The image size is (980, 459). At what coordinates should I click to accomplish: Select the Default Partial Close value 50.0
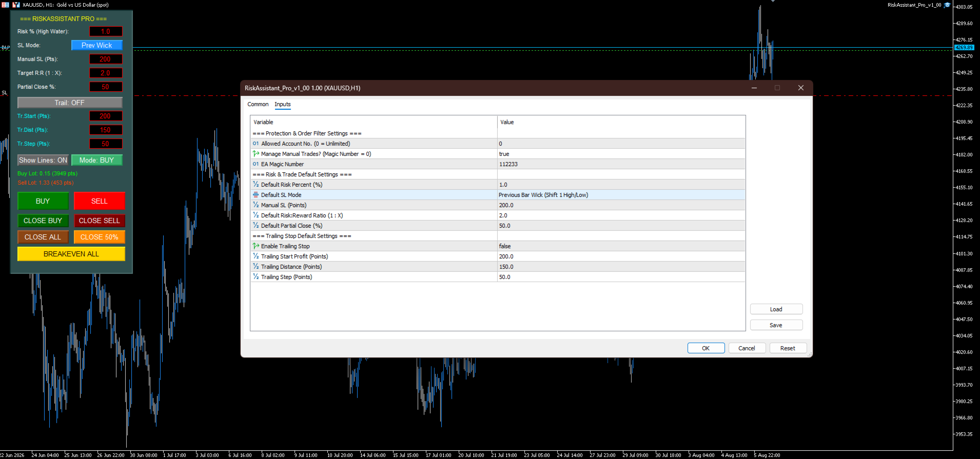click(x=621, y=226)
